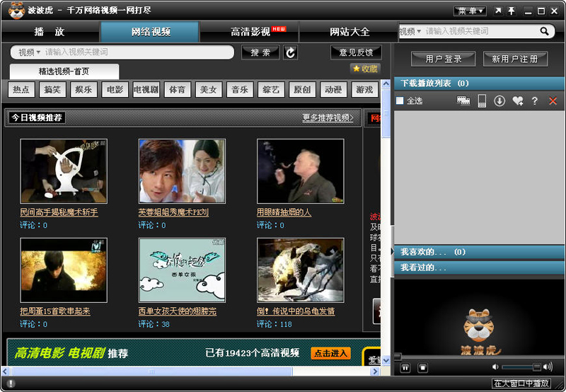The height and width of the screenshot is (392, 566).
Task: Select the 搞笑 category
Action: point(52,90)
